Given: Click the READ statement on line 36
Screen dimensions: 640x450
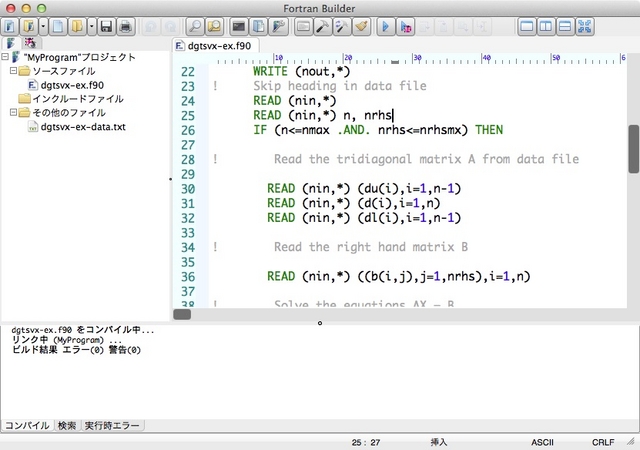Looking at the screenshot, I should pyautogui.click(x=398, y=276).
